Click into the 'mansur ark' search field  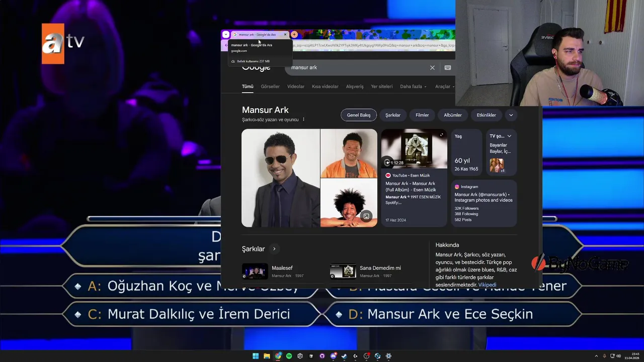[x=357, y=67]
